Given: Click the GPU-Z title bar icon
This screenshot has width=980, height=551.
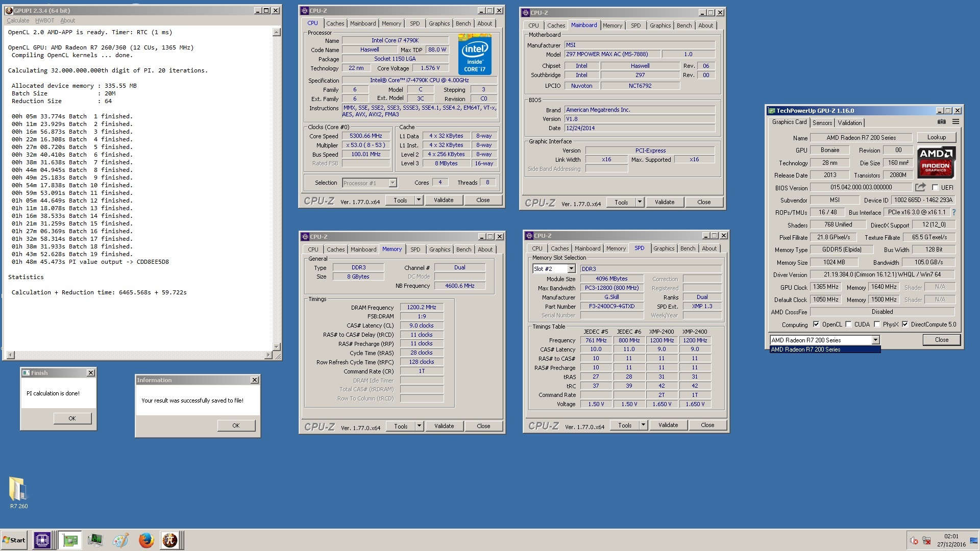Looking at the screenshot, I should pos(772,111).
